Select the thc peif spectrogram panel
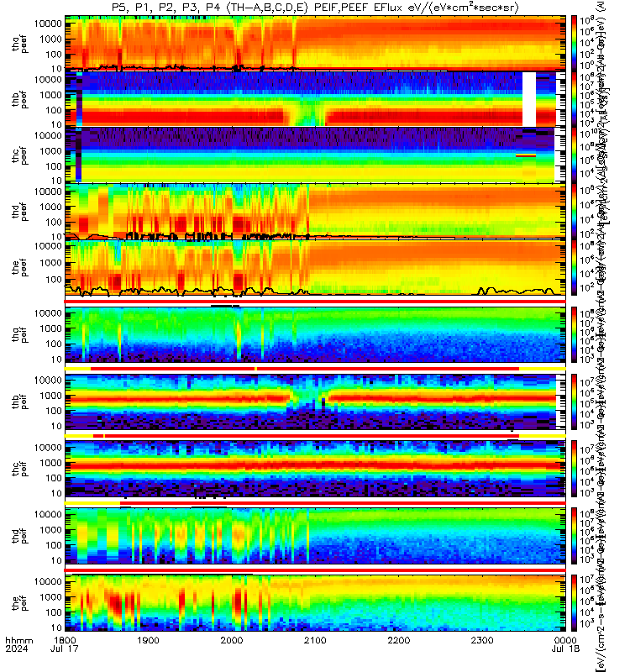The image size is (630, 672). [315, 469]
